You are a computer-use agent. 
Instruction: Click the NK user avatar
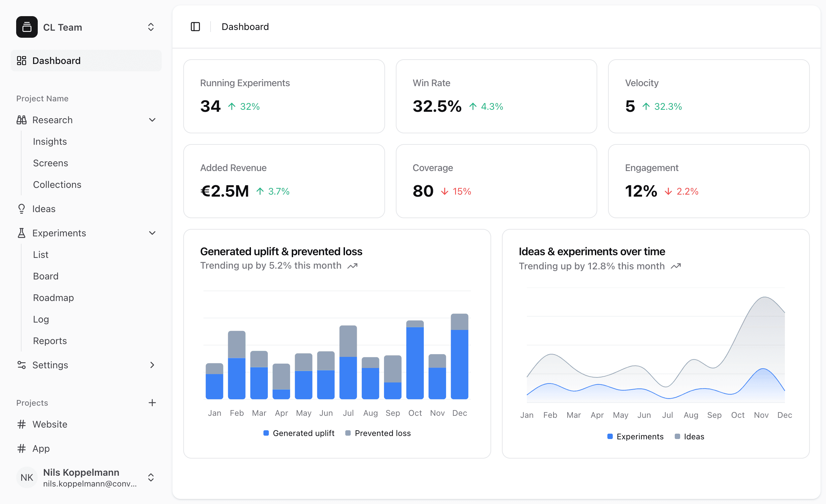click(27, 477)
